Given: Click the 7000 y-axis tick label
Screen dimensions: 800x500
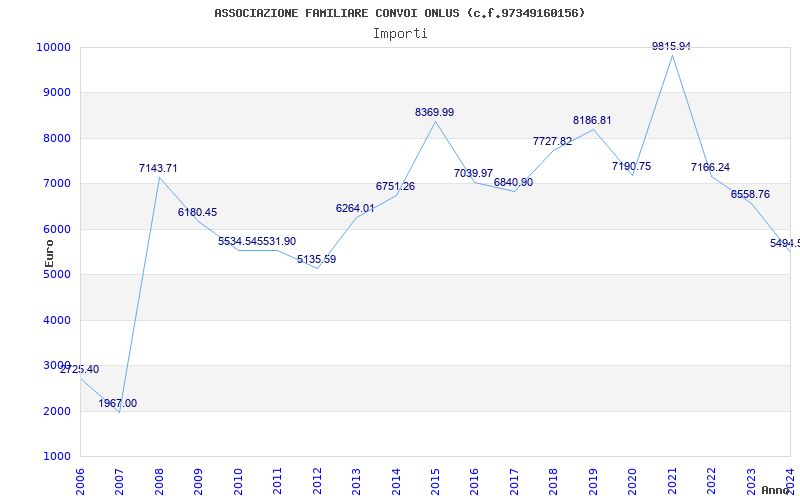Looking at the screenshot, I should pyautogui.click(x=56, y=184).
